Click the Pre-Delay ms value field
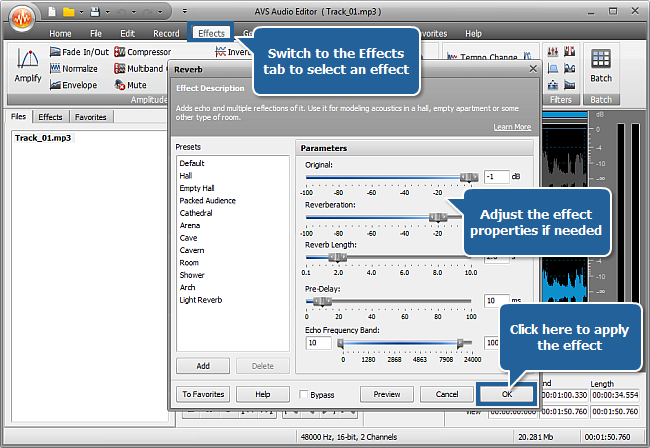This screenshot has height=448, width=650. tap(497, 300)
